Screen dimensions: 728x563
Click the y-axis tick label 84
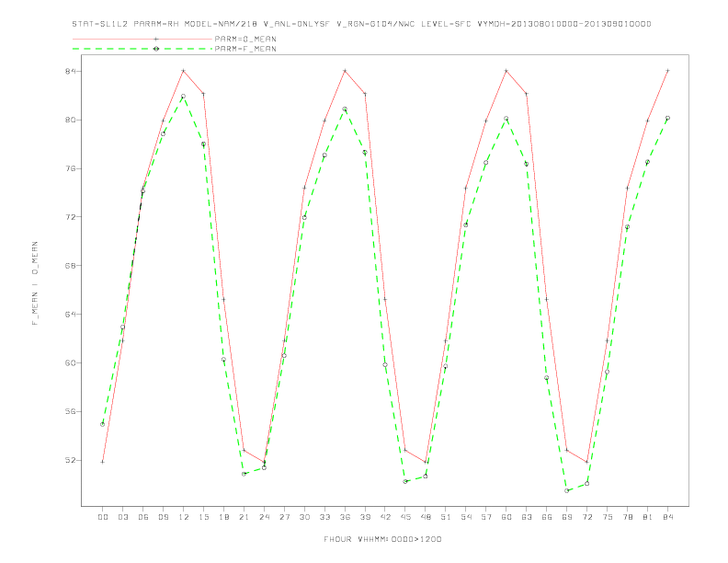[x=70, y=71]
